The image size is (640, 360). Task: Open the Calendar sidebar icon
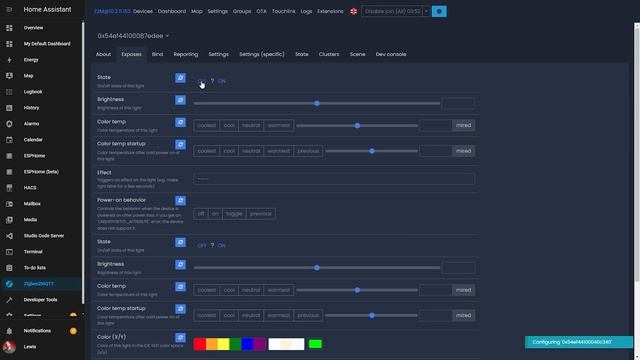(9, 140)
